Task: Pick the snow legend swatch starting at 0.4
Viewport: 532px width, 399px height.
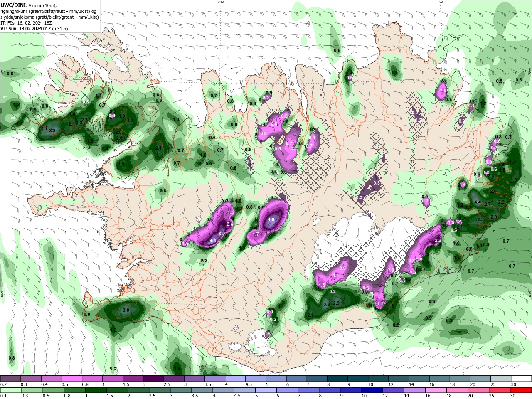Action: pyautogui.click(x=52, y=379)
